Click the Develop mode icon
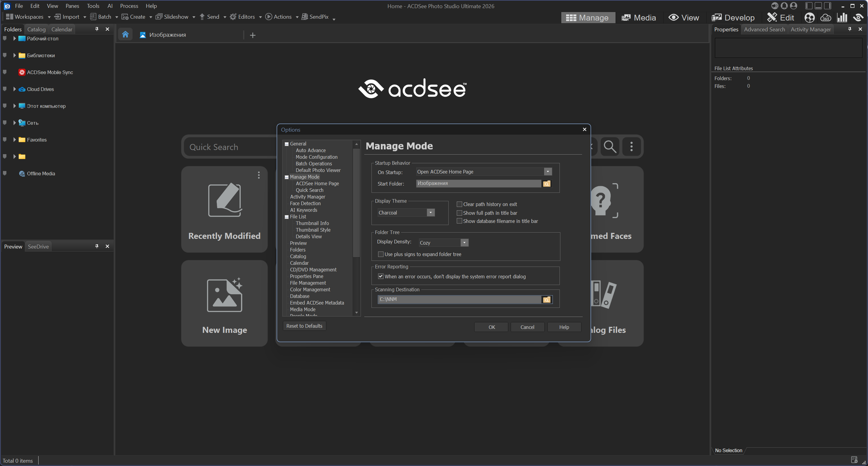The image size is (868, 466). point(716,17)
